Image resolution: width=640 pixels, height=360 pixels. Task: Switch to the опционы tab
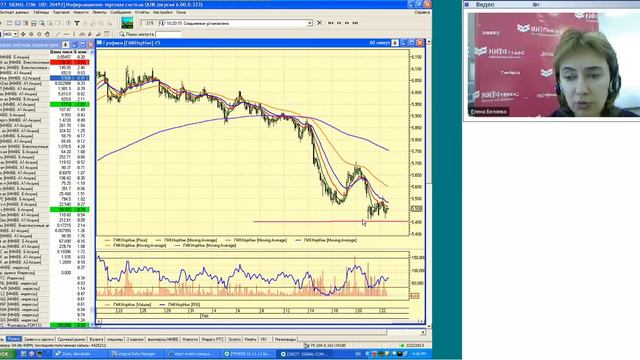pyautogui.click(x=115, y=339)
